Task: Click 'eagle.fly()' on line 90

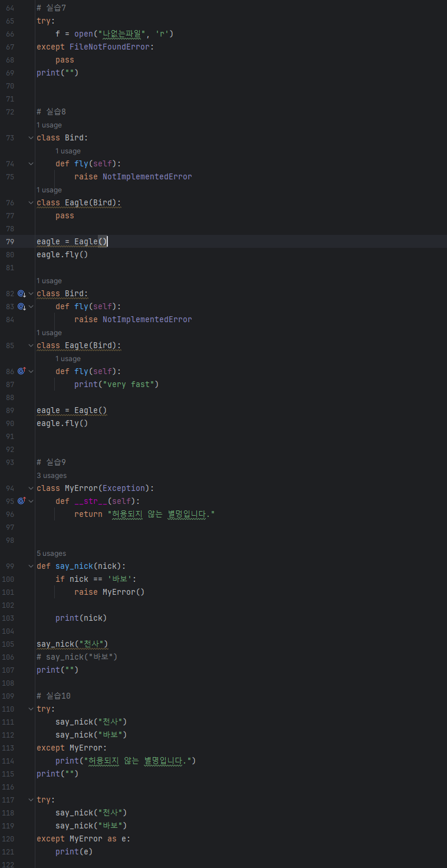Action: point(62,423)
